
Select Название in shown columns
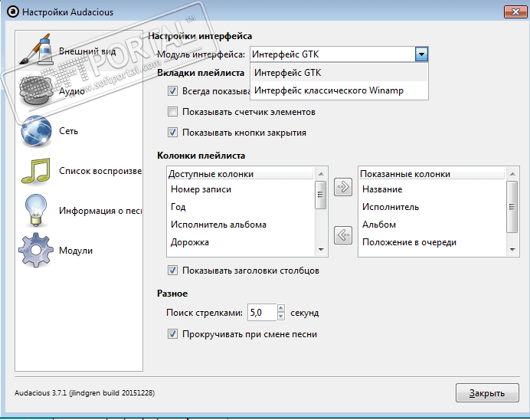[x=432, y=189]
